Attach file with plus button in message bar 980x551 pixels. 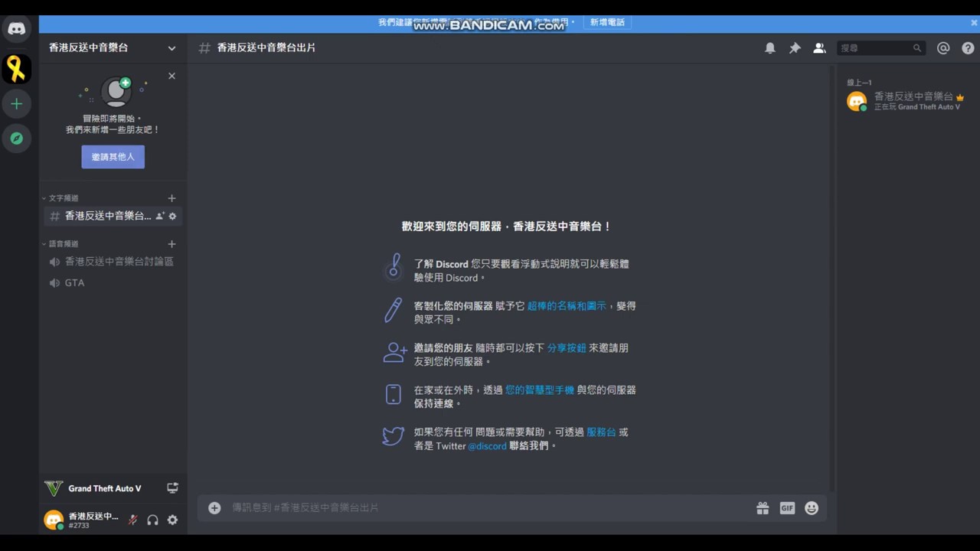214,508
